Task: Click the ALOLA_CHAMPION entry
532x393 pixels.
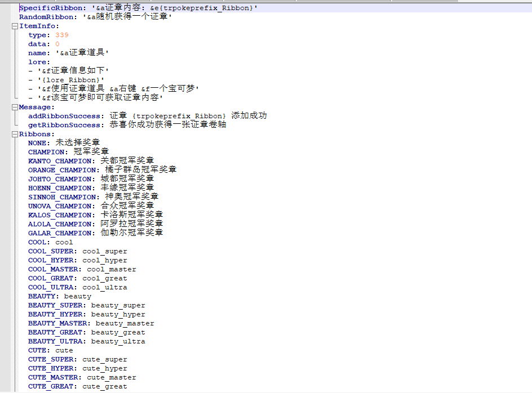Action: click(95, 224)
